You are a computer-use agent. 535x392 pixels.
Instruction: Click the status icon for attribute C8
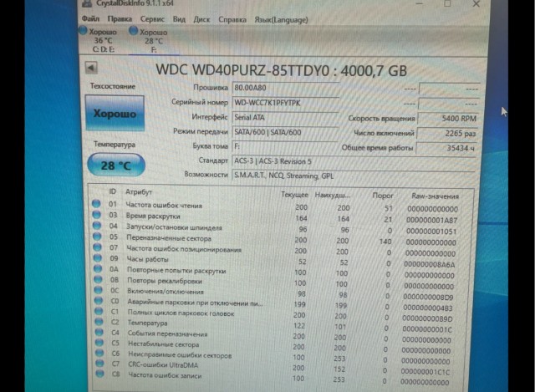coord(100,374)
